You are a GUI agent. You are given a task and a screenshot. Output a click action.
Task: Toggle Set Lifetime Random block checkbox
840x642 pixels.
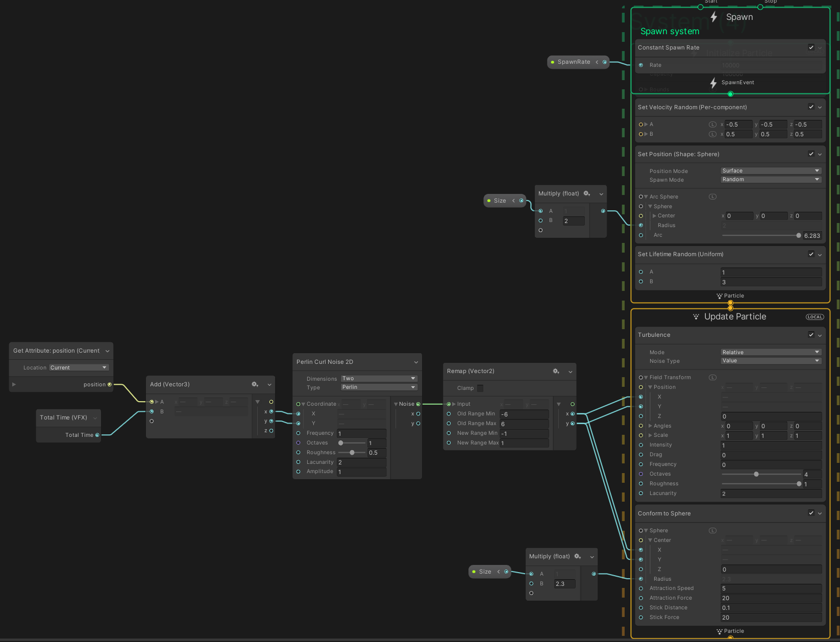(811, 254)
